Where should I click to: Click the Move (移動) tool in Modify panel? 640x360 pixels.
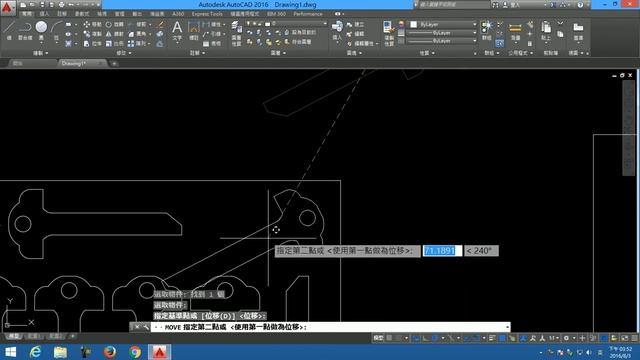92,24
